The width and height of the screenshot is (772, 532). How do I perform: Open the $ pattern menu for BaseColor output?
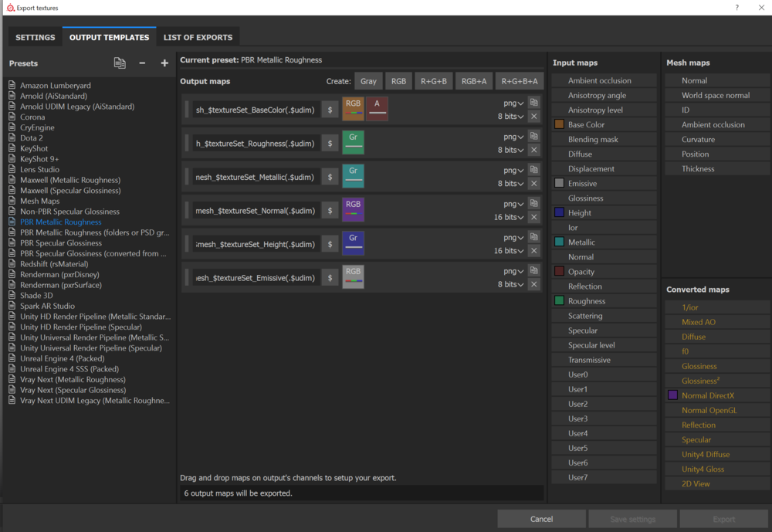tap(330, 109)
